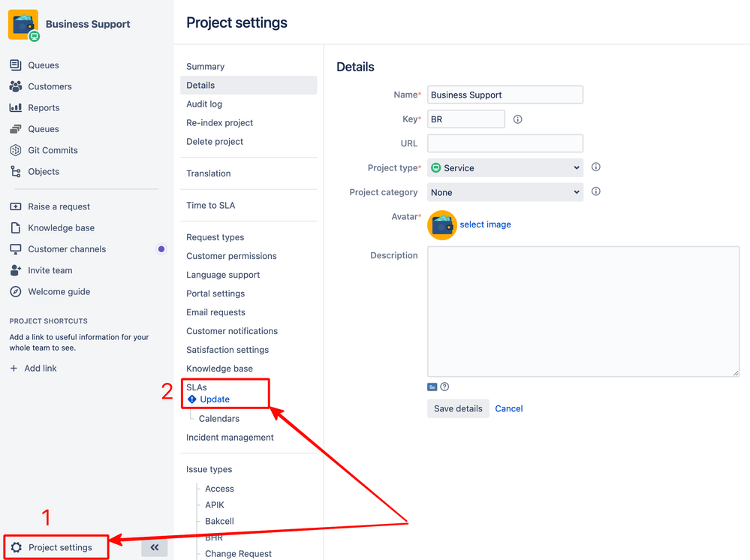Open Knowledge base in settings menu
The image size is (750, 560).
219,369
